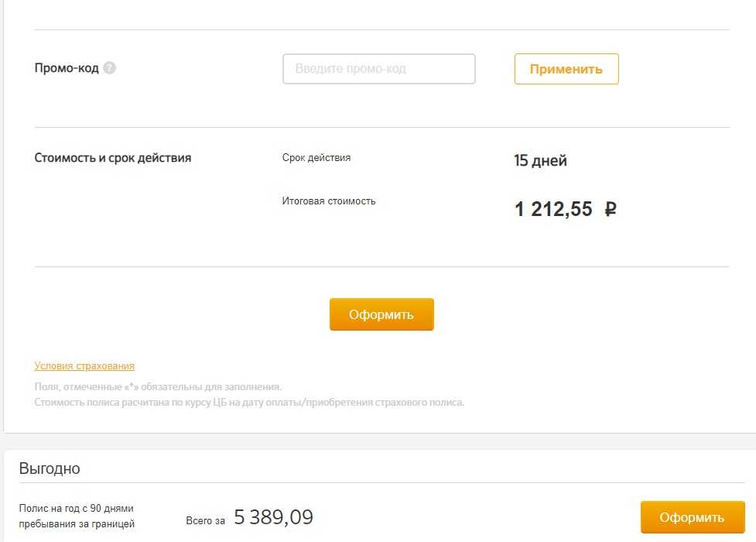
Task: Click the Выгодно section heading
Action: pos(50,468)
